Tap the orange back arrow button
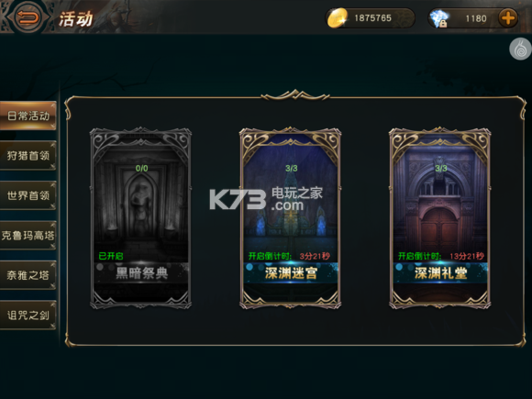The width and height of the screenshot is (532, 399). 28,17
